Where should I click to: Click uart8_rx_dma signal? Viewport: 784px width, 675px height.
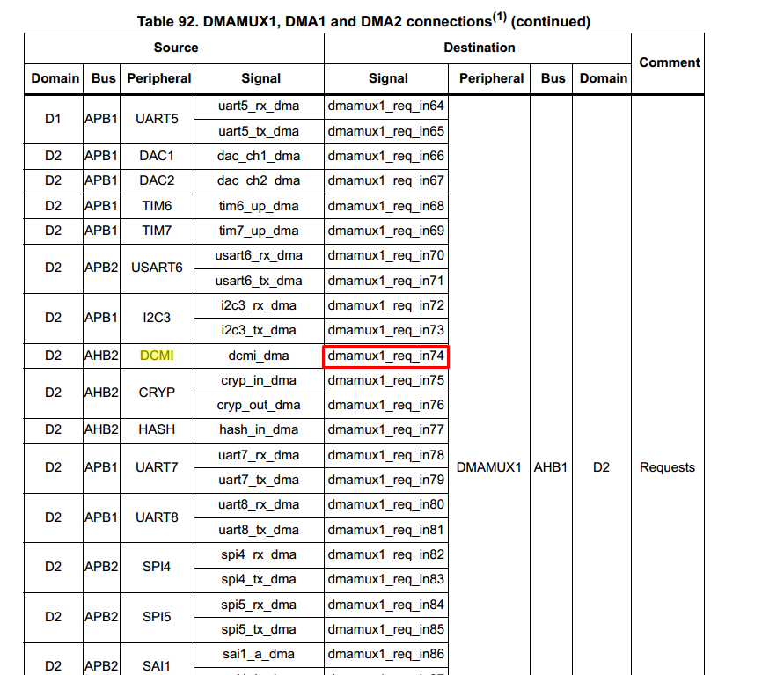(x=259, y=504)
